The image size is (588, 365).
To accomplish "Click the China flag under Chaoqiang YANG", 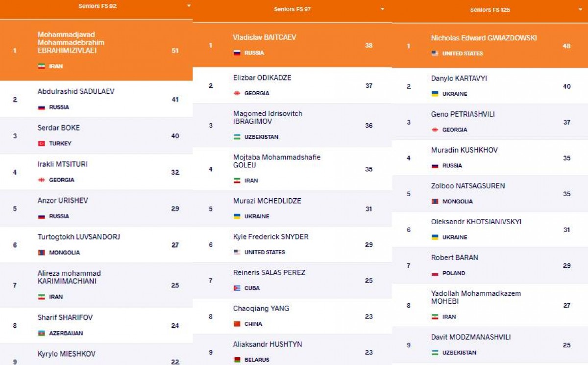I will tap(237, 324).
